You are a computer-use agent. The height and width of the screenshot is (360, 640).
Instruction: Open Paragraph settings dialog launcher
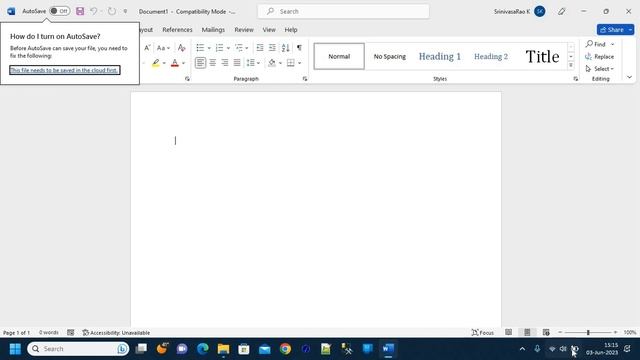[305, 79]
